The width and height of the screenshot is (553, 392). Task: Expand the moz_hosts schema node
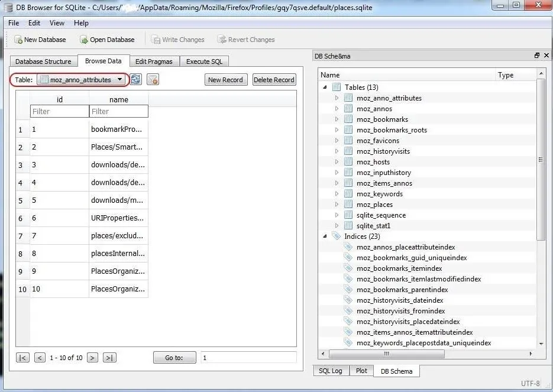click(x=337, y=162)
